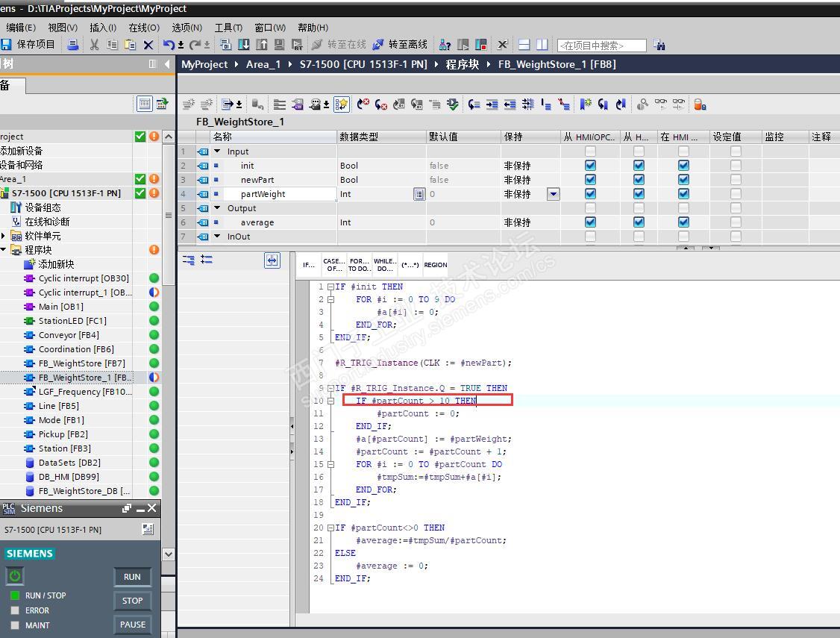Toggle HMI/OPC accessible checkbox for init
The width and height of the screenshot is (840, 638).
click(x=590, y=166)
